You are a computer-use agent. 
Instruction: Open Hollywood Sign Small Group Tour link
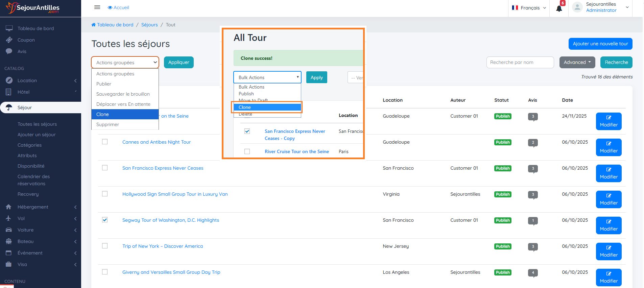tap(175, 194)
